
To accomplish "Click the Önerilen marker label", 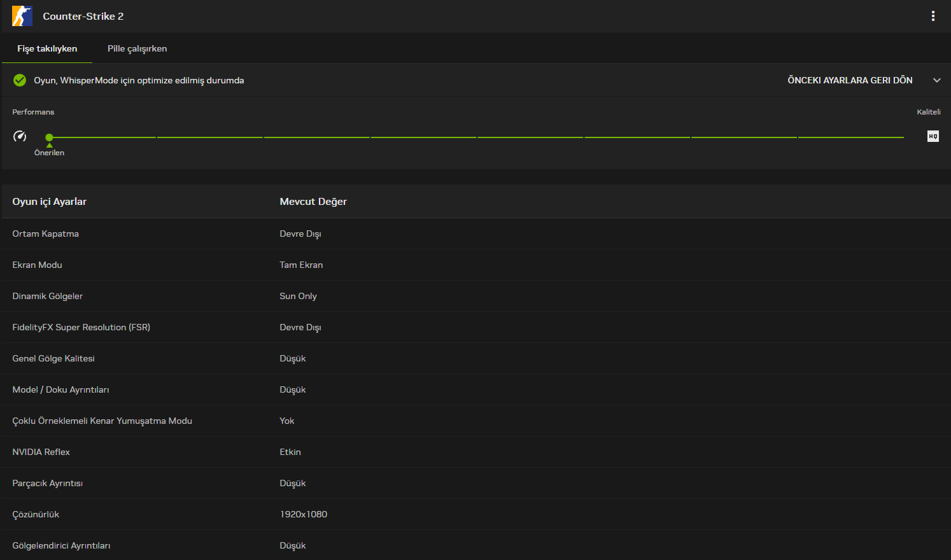I will [49, 153].
